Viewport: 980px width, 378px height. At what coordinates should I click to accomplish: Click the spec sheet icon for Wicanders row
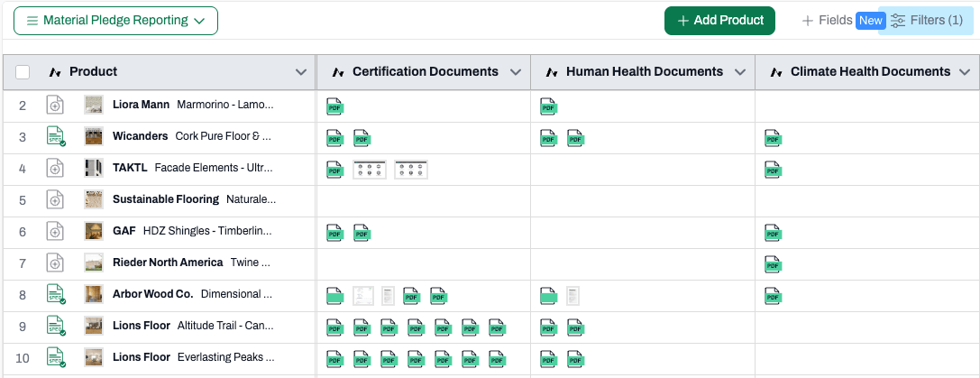(x=56, y=136)
